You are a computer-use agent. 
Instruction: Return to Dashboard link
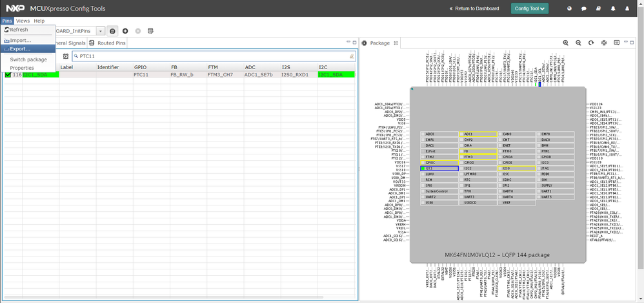[474, 8]
